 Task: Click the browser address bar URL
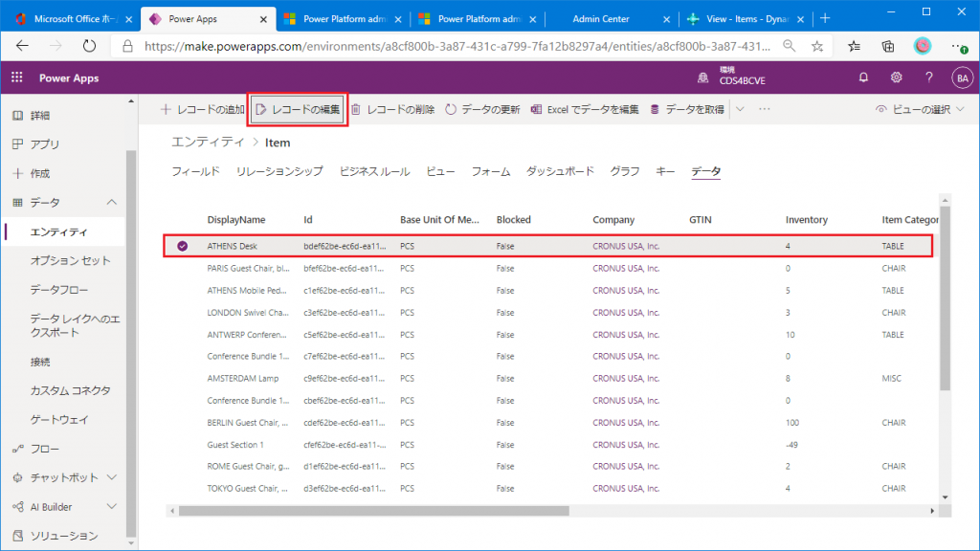(457, 46)
